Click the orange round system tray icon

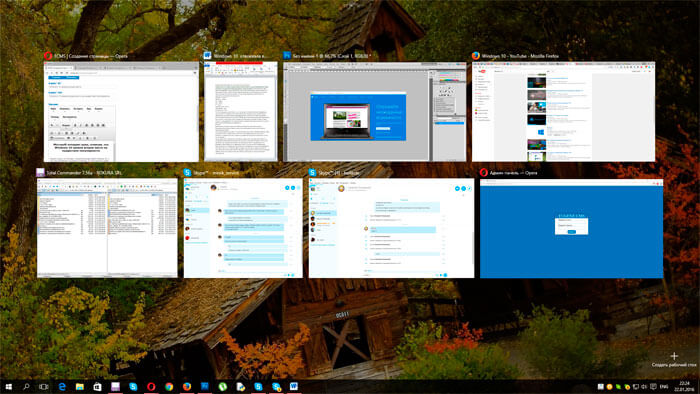tap(609, 386)
